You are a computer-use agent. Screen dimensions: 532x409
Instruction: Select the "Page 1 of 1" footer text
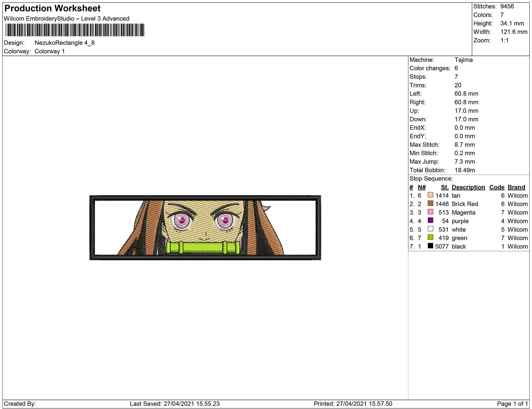pyautogui.click(x=512, y=404)
